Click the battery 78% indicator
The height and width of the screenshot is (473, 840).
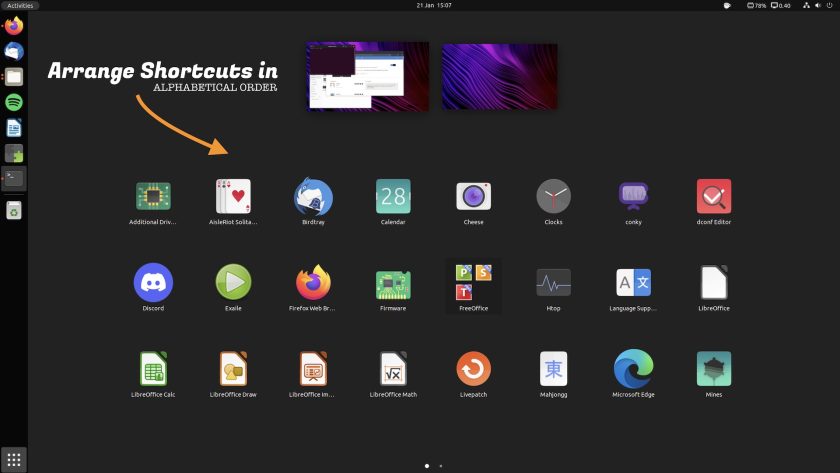click(756, 5)
